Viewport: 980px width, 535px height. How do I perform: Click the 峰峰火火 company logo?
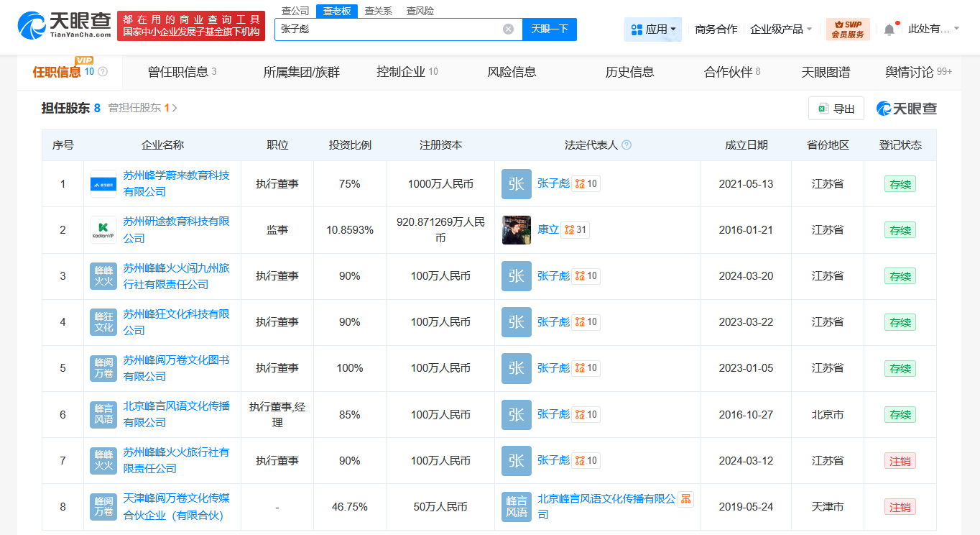[x=103, y=276]
